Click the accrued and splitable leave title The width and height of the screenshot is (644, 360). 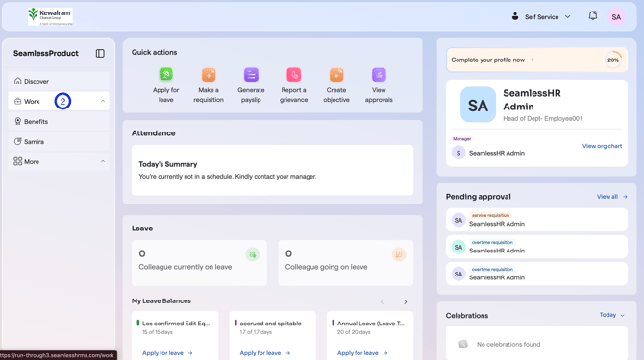pyautogui.click(x=270, y=324)
